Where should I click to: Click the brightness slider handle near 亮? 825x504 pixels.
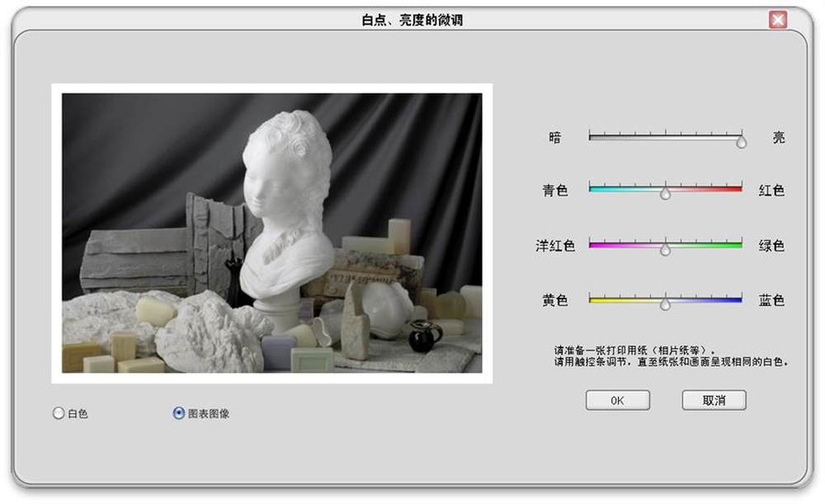tap(742, 142)
